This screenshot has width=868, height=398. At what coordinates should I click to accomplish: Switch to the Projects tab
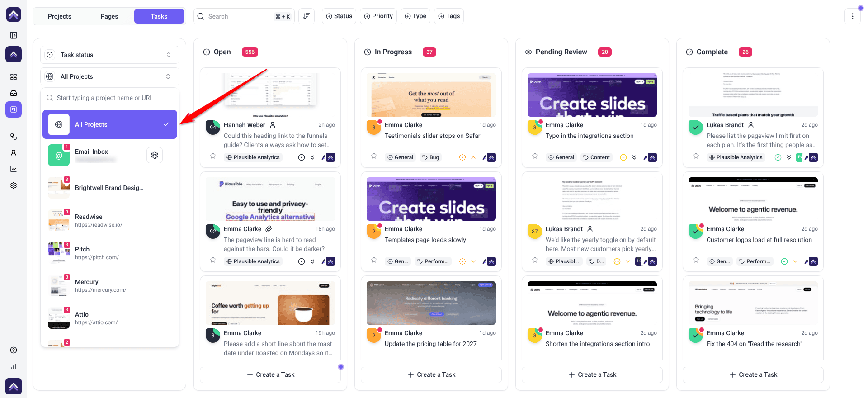coord(60,16)
